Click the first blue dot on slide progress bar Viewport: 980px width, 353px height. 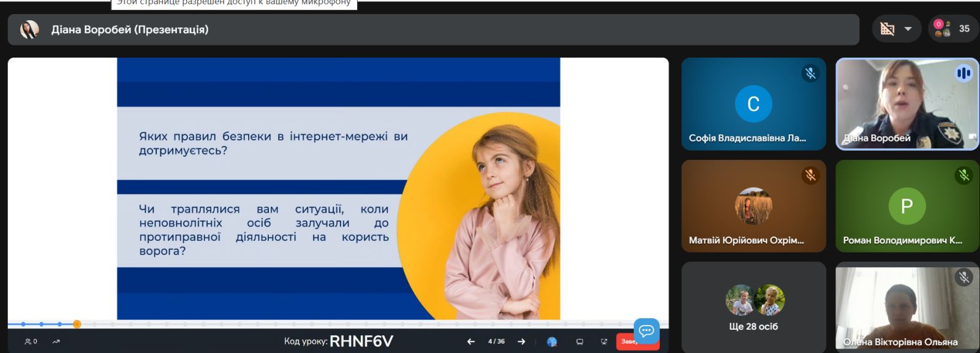[23, 324]
